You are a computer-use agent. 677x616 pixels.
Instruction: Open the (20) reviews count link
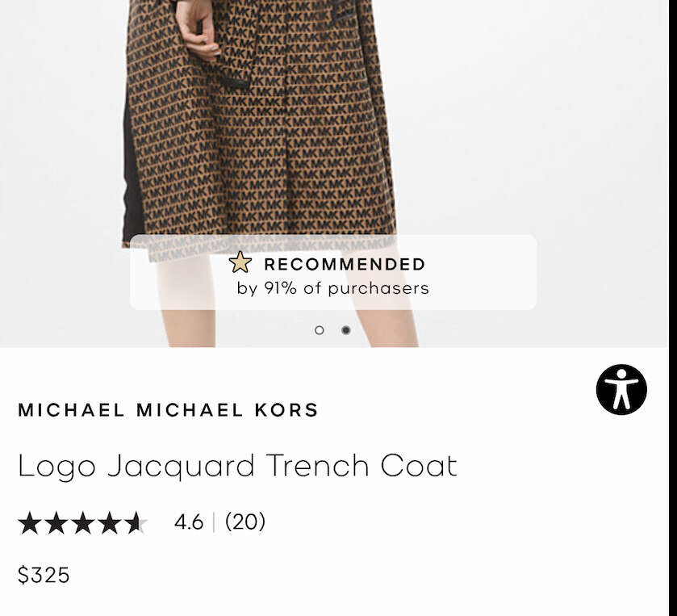245,522
